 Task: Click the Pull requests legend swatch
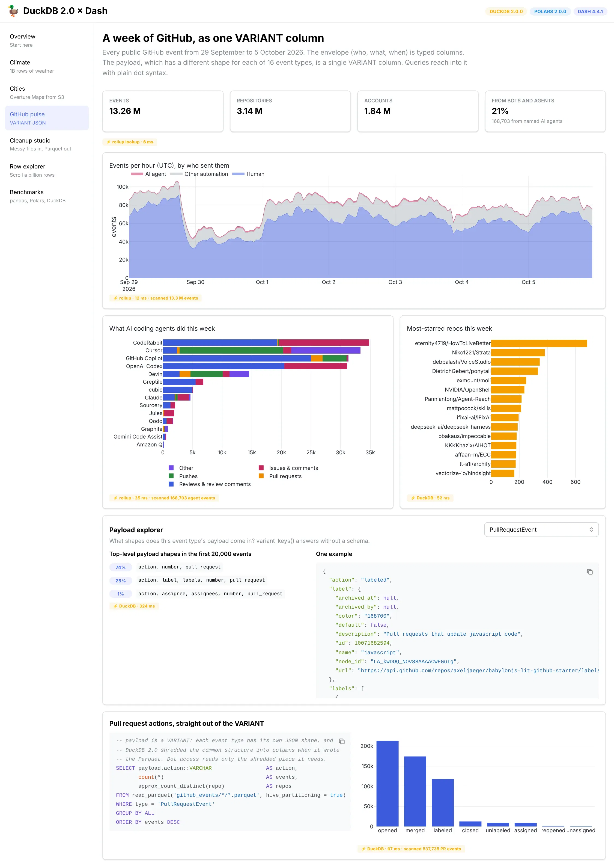point(261,476)
